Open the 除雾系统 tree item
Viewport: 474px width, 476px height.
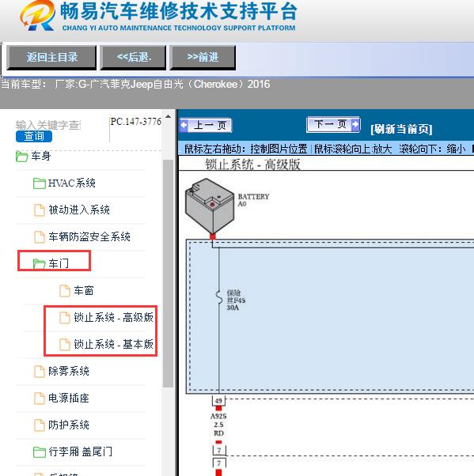pos(69,371)
